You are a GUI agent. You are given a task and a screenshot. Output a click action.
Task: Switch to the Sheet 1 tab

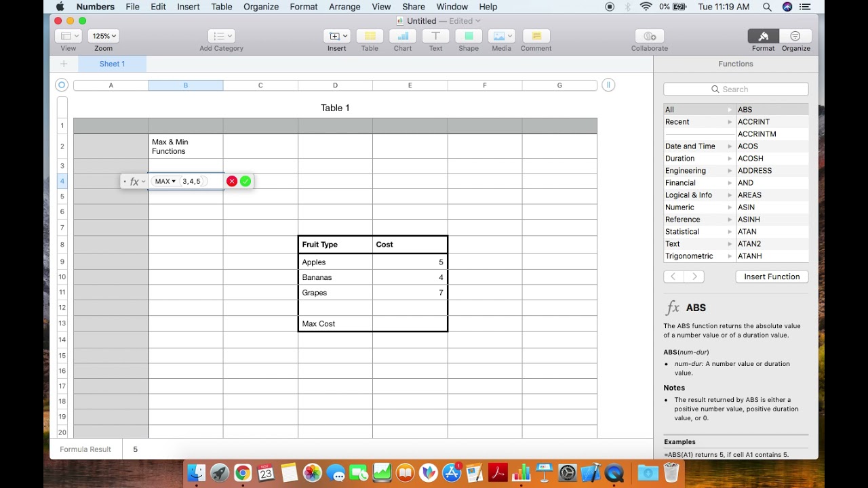(112, 64)
